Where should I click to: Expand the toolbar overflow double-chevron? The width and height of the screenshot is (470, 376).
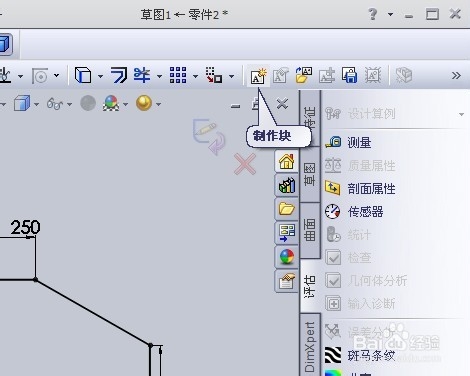click(456, 76)
